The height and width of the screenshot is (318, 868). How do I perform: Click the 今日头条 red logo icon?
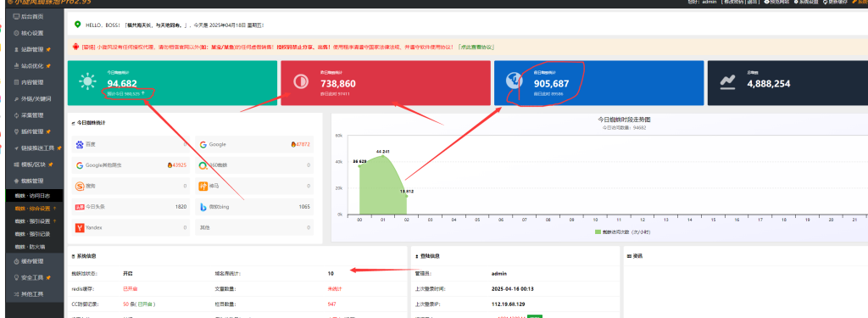(x=80, y=207)
